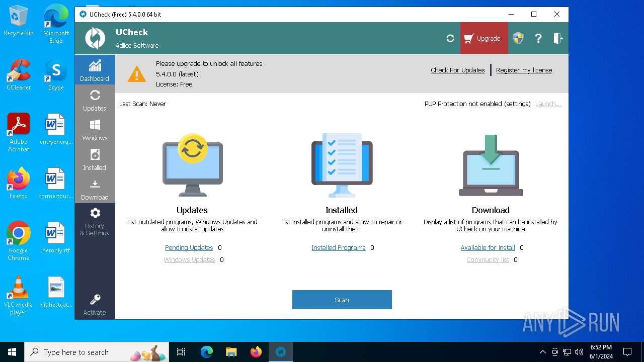Screen dimensions: 644x362
Task: Open Microsoft Edge desktop shortcut
Action: 56,24
